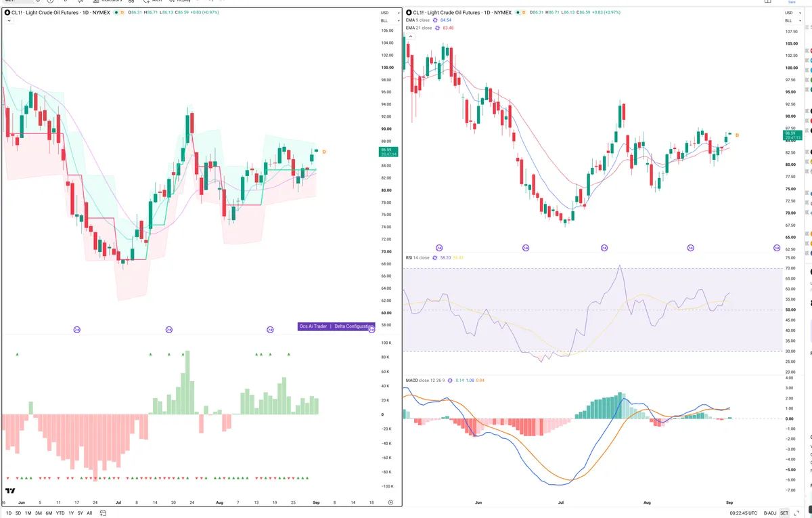Select 1D time range

(7, 513)
